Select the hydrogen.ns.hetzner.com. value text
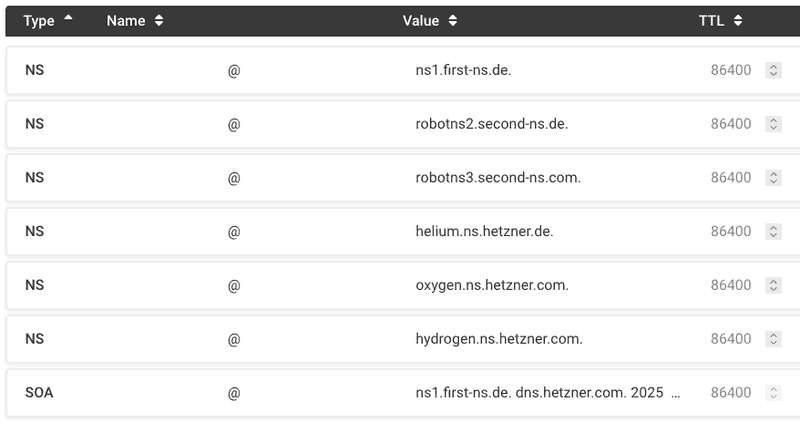Image resolution: width=800 pixels, height=424 pixels. click(x=498, y=339)
